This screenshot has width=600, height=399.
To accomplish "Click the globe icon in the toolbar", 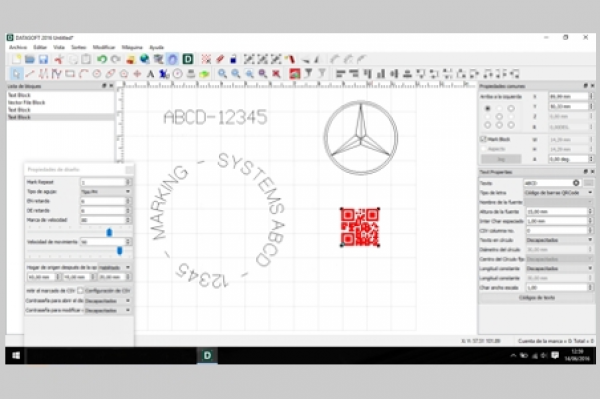I will (x=144, y=59).
